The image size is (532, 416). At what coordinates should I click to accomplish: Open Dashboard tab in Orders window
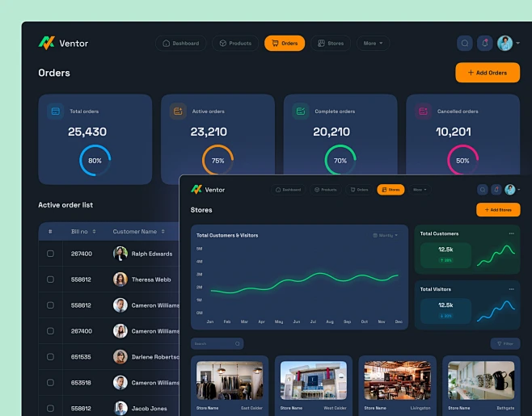181,43
